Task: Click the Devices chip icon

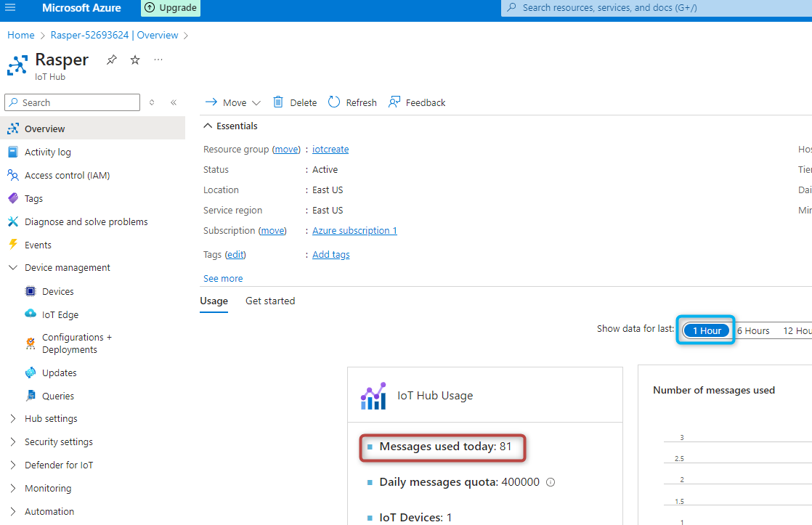Action: pyautogui.click(x=31, y=291)
